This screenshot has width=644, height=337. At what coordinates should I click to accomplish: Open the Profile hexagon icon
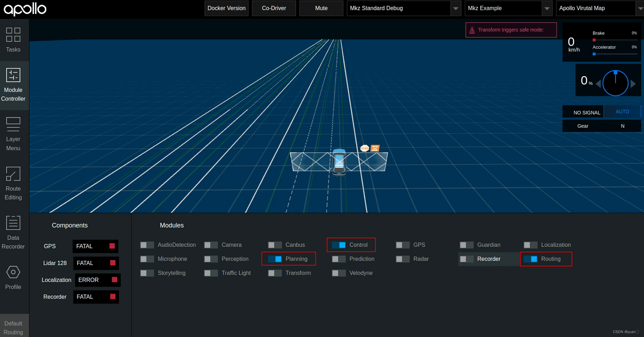point(13,272)
